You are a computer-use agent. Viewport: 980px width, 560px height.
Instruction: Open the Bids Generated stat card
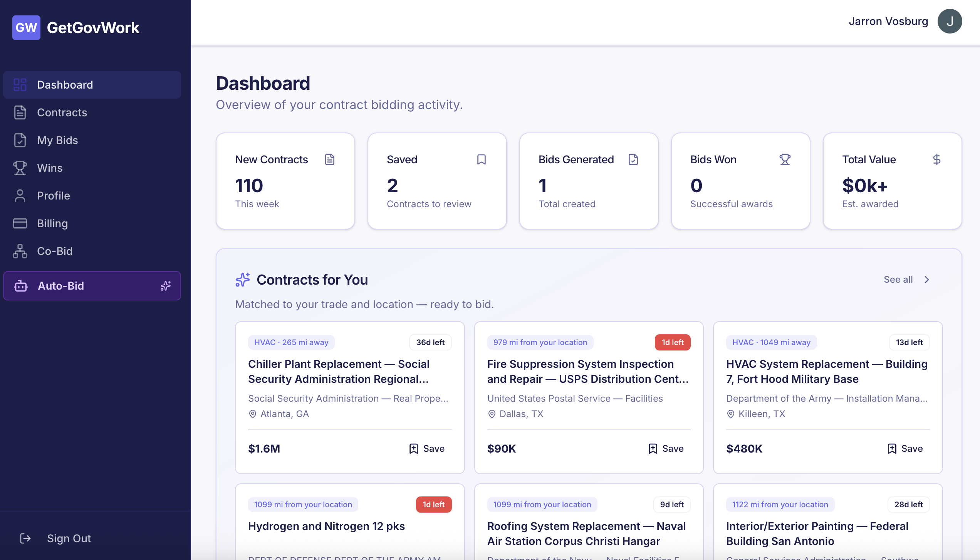tap(589, 181)
